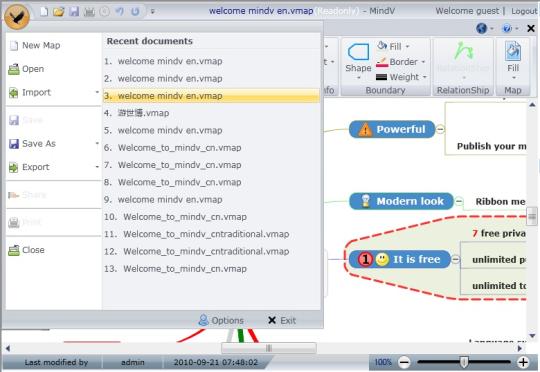The height and width of the screenshot is (372, 540).
Task: Click the open folder icon in quick toolbar
Action: click(x=59, y=12)
